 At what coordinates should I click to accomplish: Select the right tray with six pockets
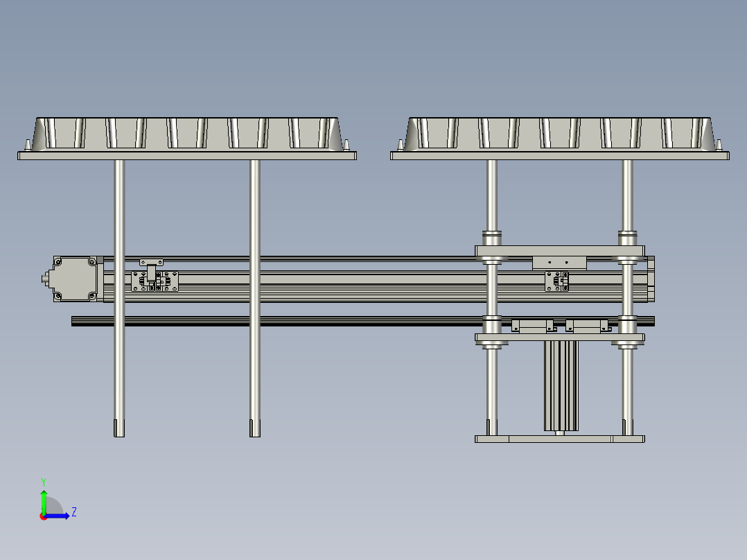560,134
